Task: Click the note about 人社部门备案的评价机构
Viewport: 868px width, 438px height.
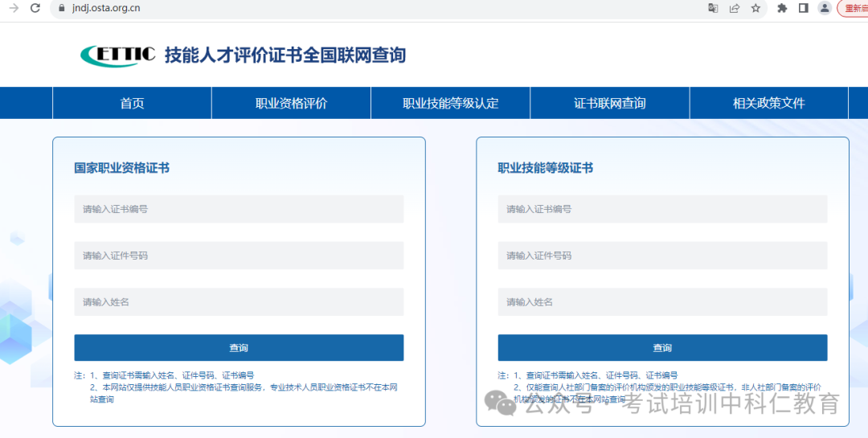Action: pyautogui.click(x=667, y=393)
